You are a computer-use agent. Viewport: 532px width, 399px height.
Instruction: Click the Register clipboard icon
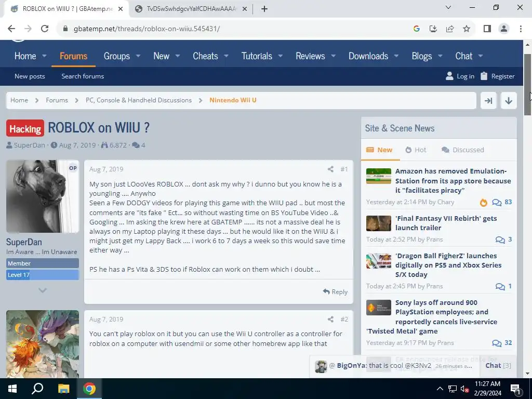pos(484,76)
